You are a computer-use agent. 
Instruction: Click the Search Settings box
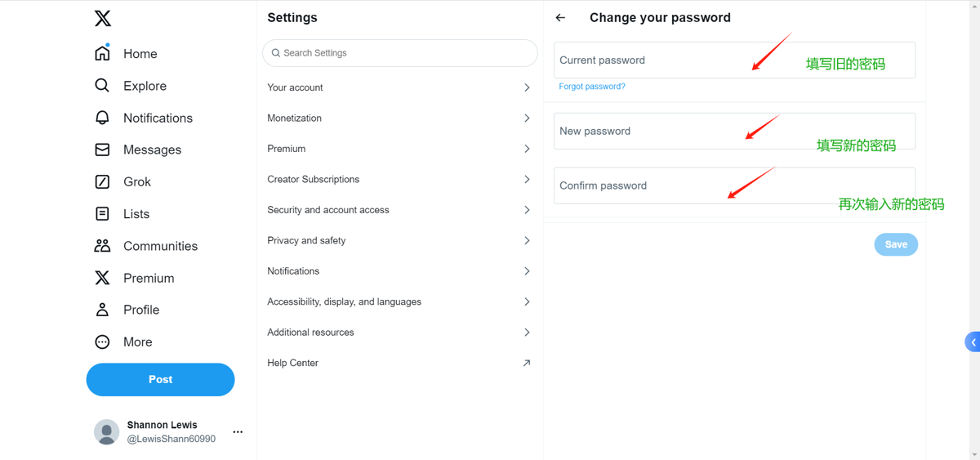tap(400, 53)
